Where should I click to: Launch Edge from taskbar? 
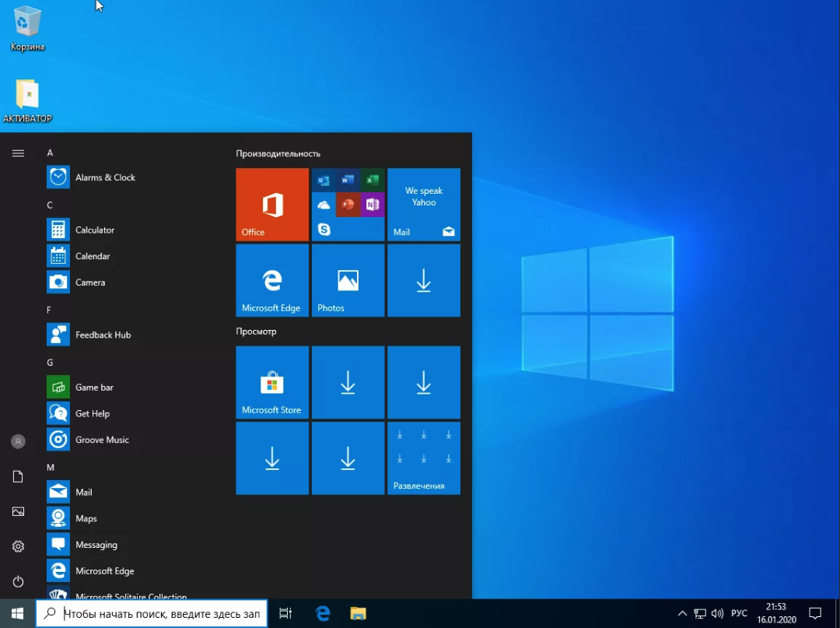[323, 613]
